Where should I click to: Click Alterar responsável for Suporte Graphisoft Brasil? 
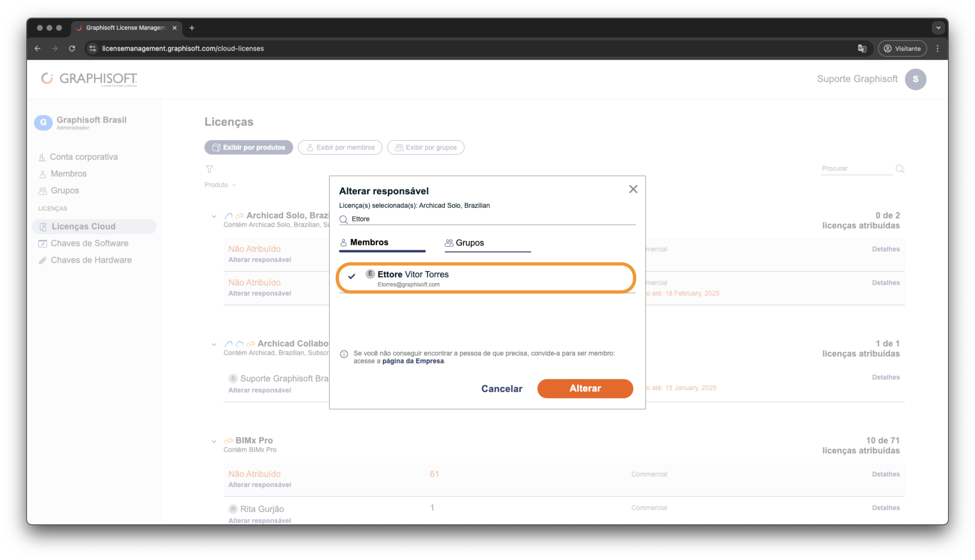click(260, 390)
